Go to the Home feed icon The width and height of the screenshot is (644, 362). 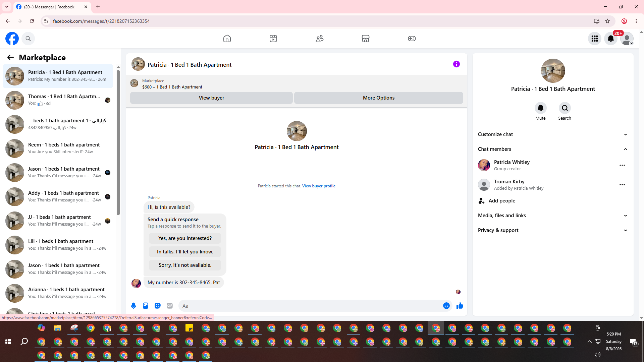pos(227,39)
